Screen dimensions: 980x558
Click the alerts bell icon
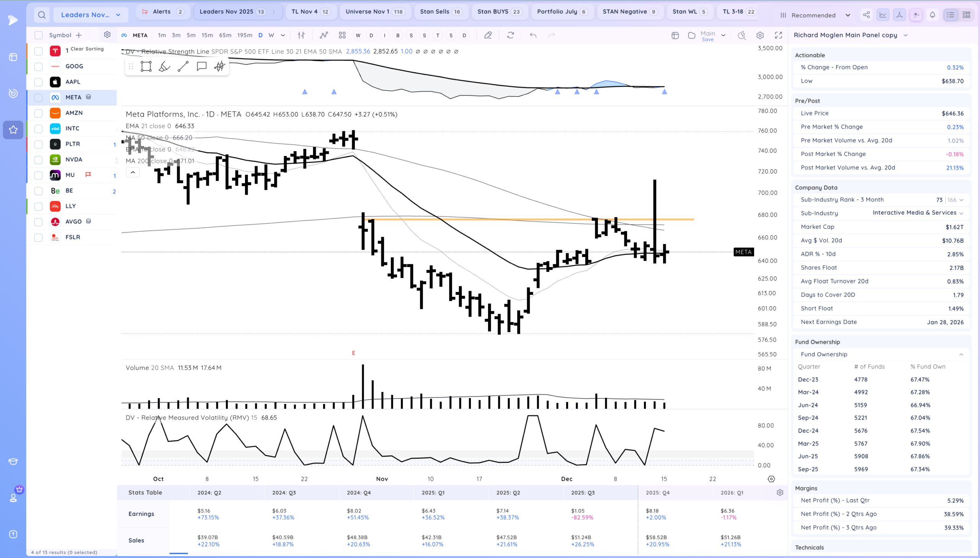(x=932, y=15)
